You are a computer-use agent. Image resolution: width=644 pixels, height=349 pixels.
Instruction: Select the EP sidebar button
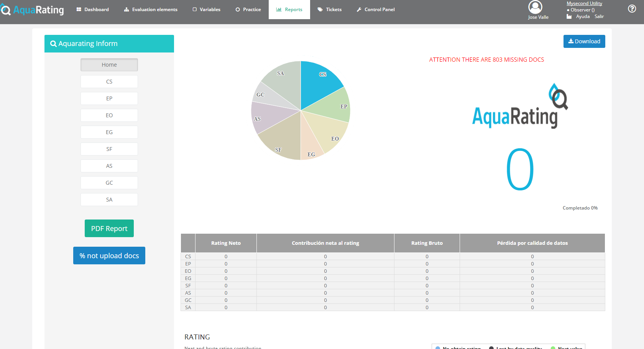tap(109, 98)
